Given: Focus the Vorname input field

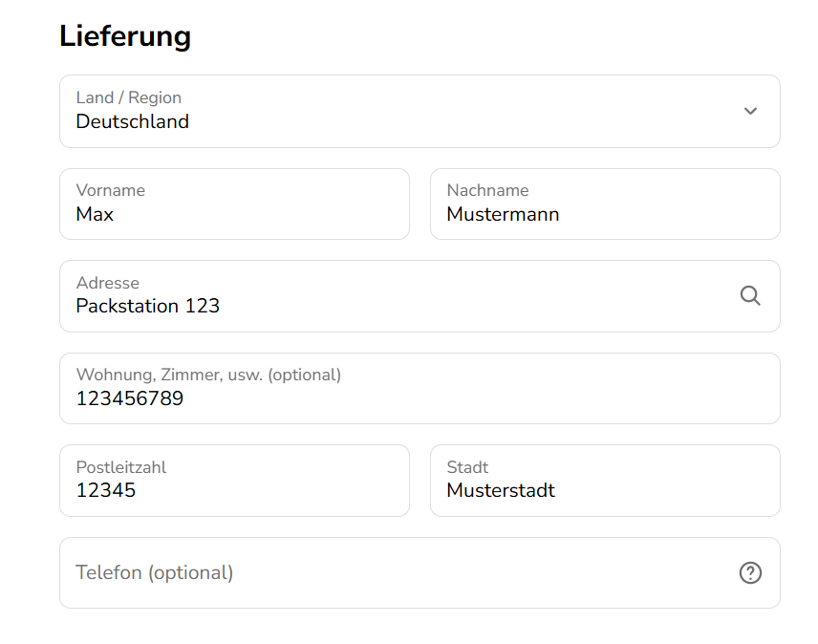Looking at the screenshot, I should coord(235,204).
